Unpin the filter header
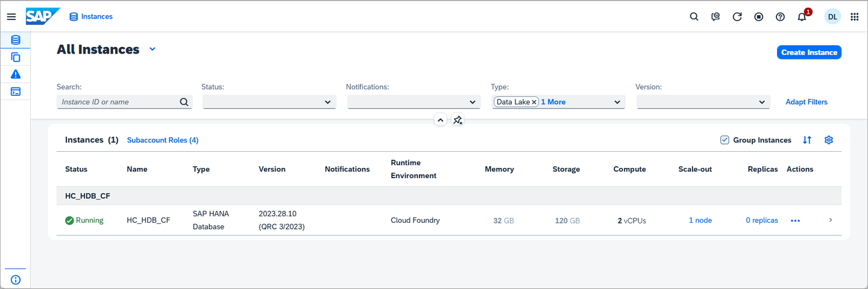Viewport: 868px width, 289px height. click(458, 120)
